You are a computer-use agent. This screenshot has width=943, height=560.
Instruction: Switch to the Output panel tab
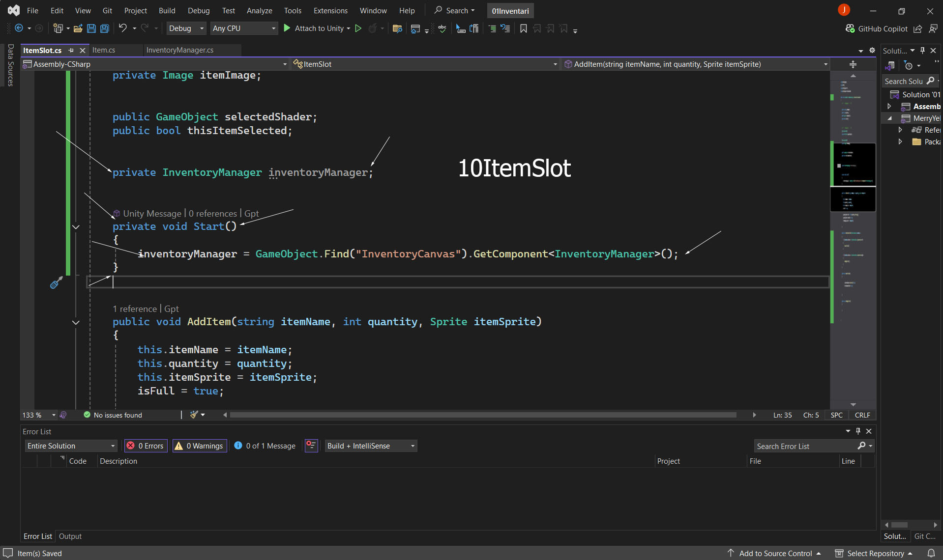70,536
